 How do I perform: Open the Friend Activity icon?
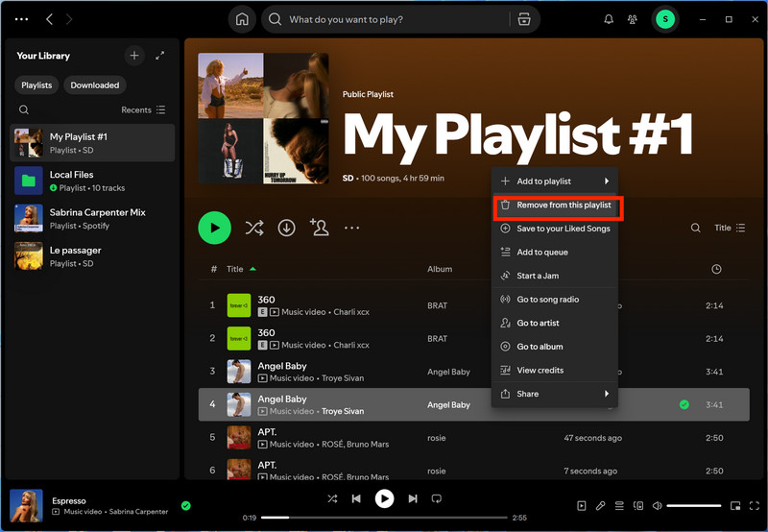coord(633,19)
